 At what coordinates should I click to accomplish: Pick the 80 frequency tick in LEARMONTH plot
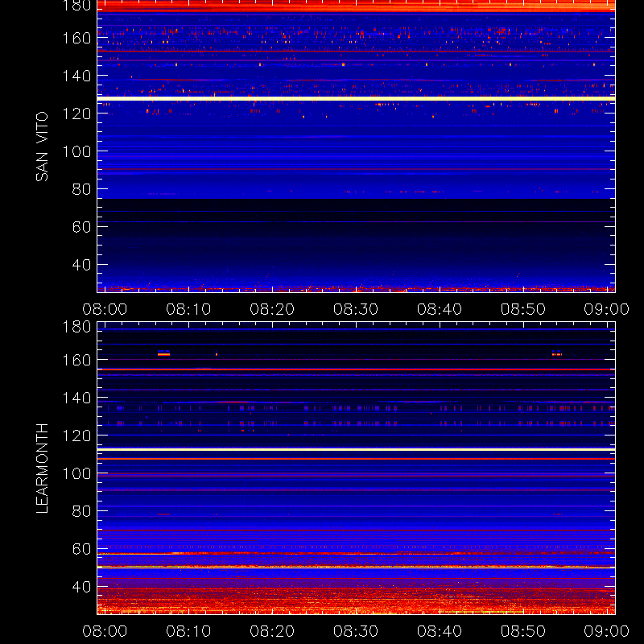(81, 511)
